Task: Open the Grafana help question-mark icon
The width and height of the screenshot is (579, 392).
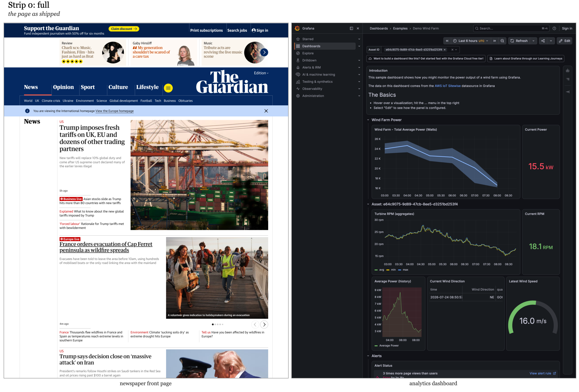Action: pos(554,28)
